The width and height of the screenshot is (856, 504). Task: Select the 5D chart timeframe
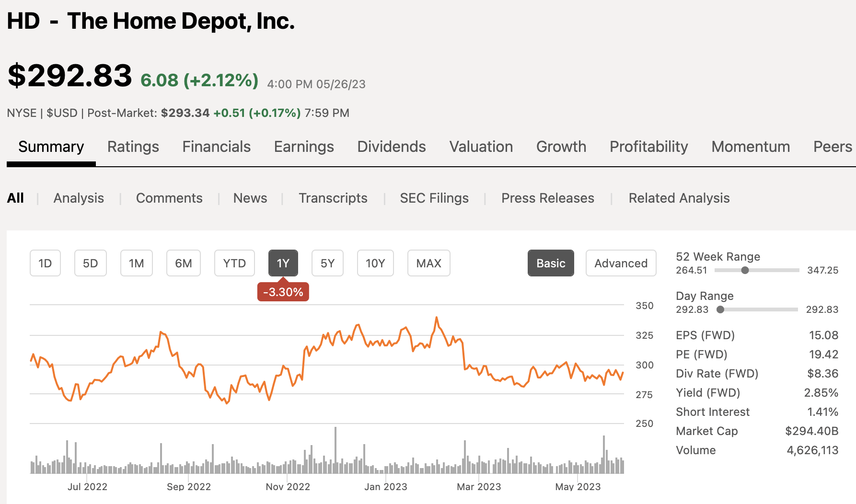click(90, 263)
